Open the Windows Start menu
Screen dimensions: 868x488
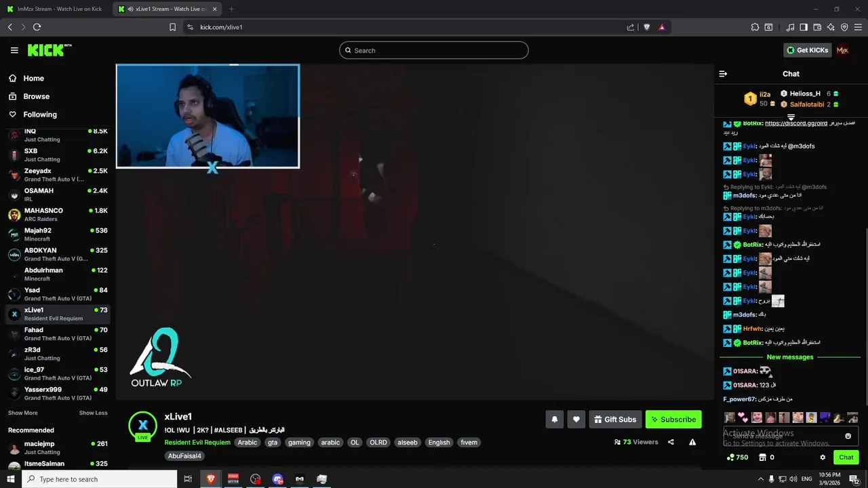click(x=11, y=479)
